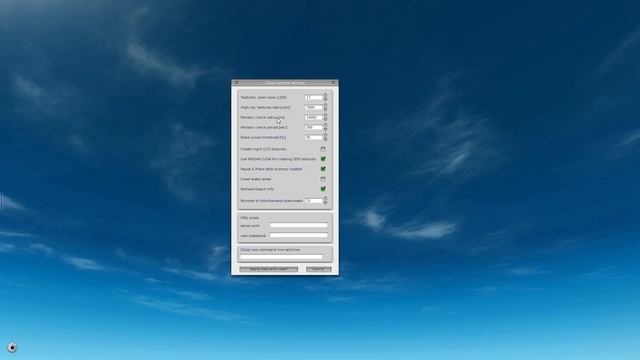Click the up arrow for high res. textures radius
Image resolution: width=640 pixels, height=360 pixels.
click(325, 105)
